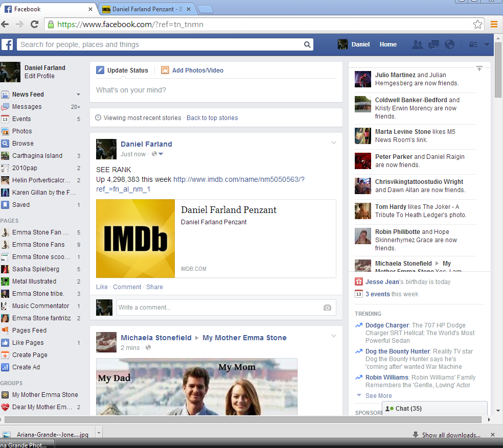The height and width of the screenshot is (448, 503).
Task: Click the Events calendar icon in the sidebar
Action: (x=5, y=119)
